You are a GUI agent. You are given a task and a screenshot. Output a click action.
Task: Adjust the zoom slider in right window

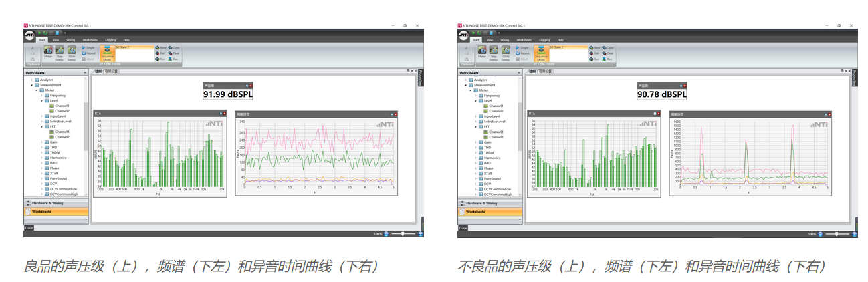pyautogui.click(x=836, y=234)
